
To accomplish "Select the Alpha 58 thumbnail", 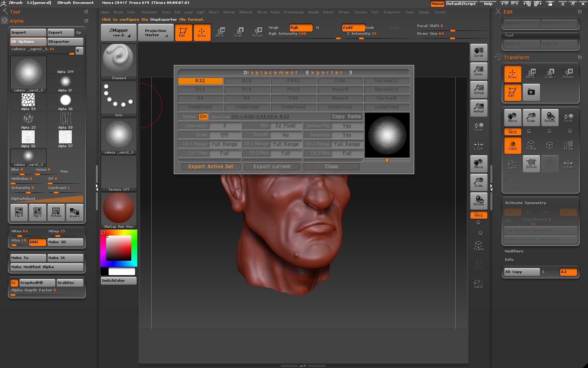I will (65, 121).
